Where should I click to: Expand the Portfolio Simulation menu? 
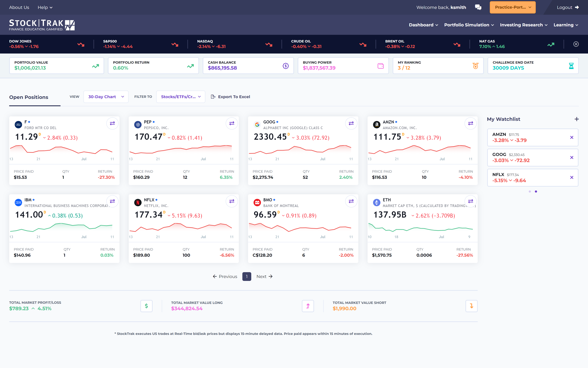pyautogui.click(x=469, y=25)
